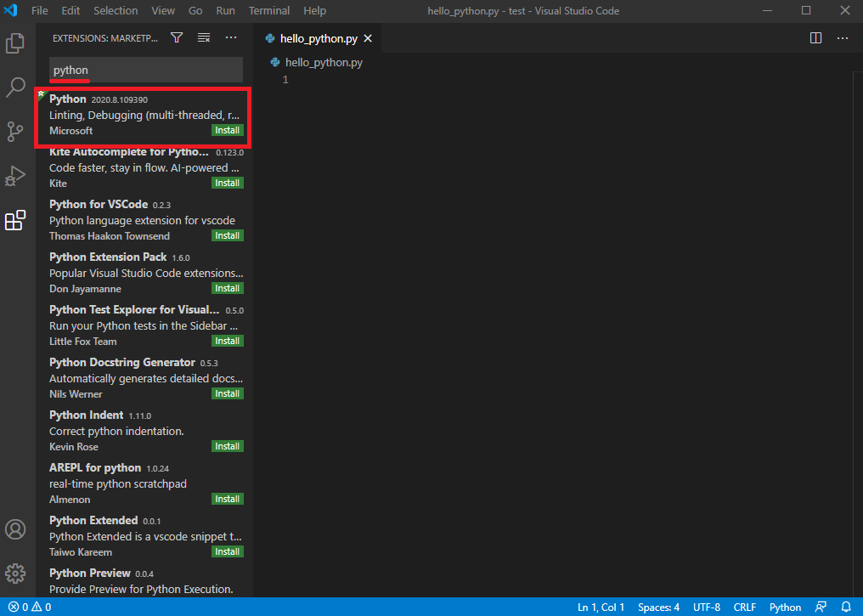Open the Manage gear icon

(x=15, y=573)
